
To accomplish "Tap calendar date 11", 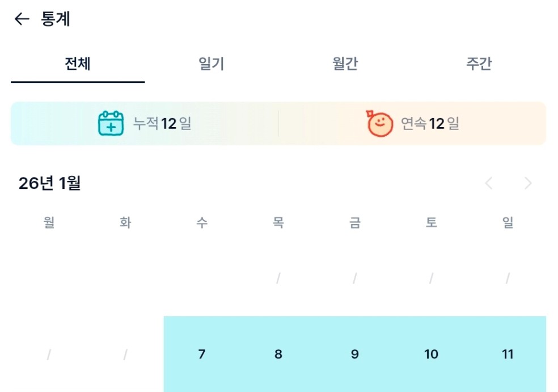I will (508, 355).
